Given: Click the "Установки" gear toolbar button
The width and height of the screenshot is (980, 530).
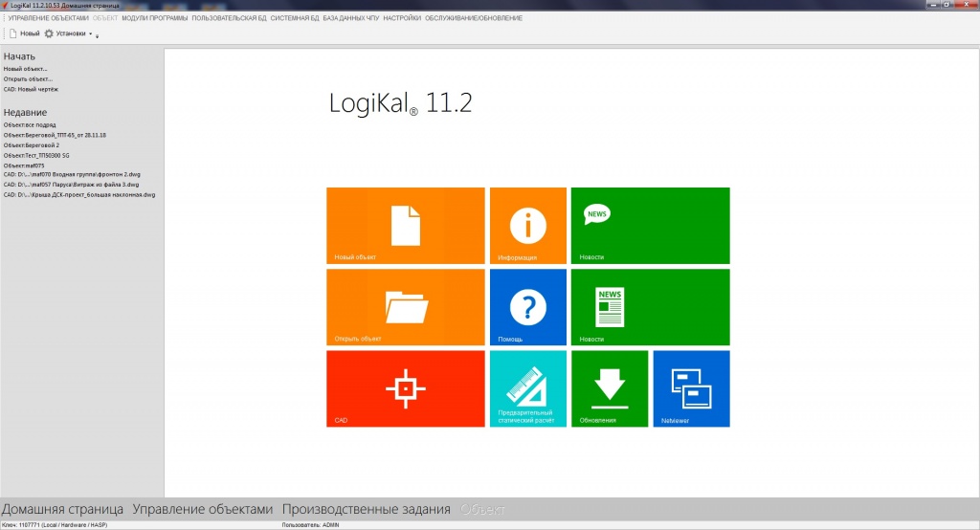Looking at the screenshot, I should click(65, 33).
